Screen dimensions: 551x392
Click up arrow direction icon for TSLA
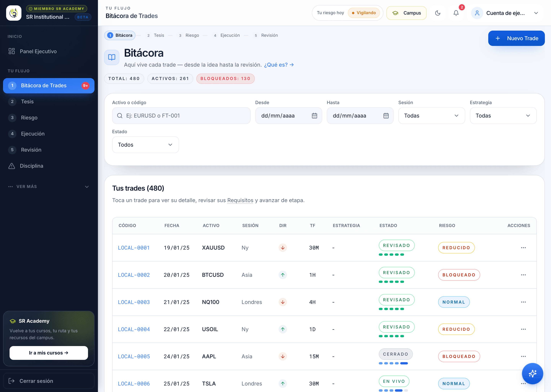coord(283,384)
